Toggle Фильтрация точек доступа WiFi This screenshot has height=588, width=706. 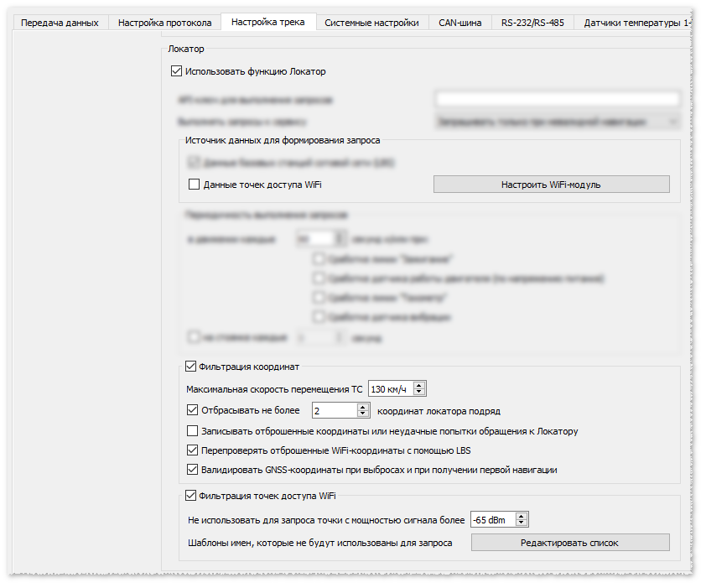point(190,496)
